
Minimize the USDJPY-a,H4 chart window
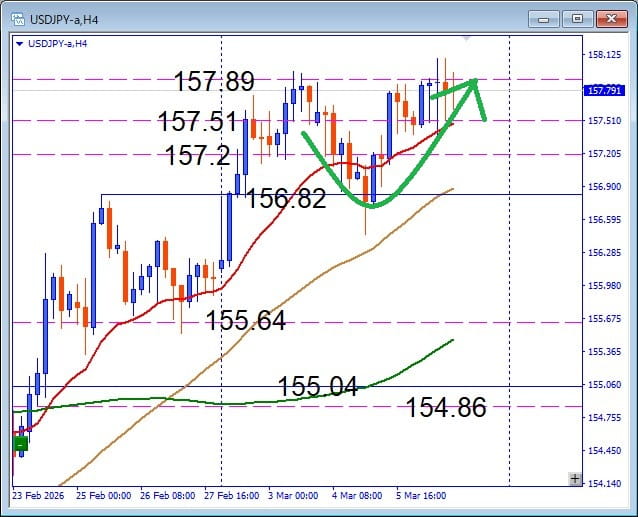[544, 20]
